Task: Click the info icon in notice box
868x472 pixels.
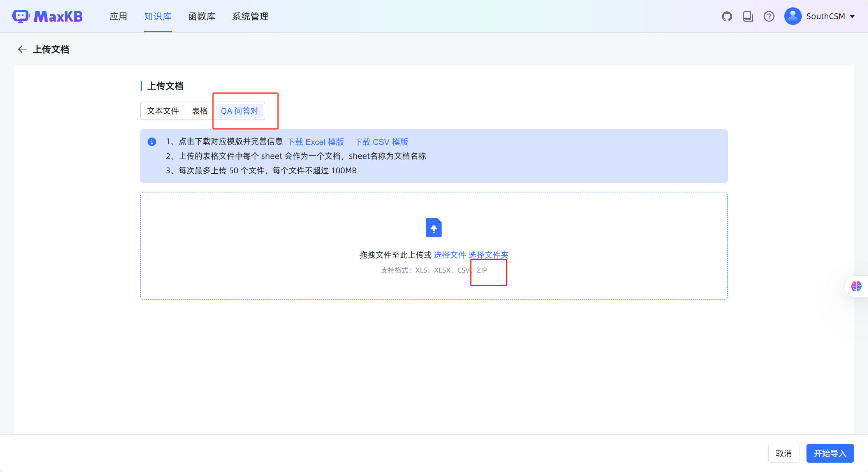Action: [x=152, y=142]
